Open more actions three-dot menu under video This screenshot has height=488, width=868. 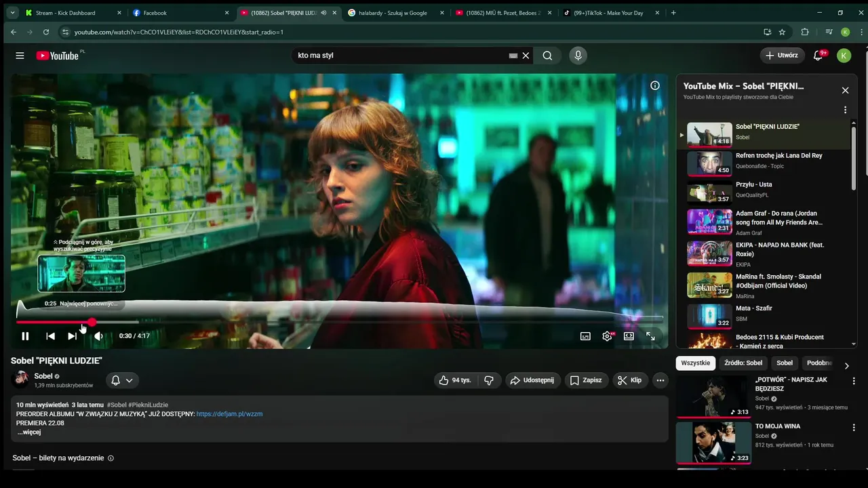(660, 380)
